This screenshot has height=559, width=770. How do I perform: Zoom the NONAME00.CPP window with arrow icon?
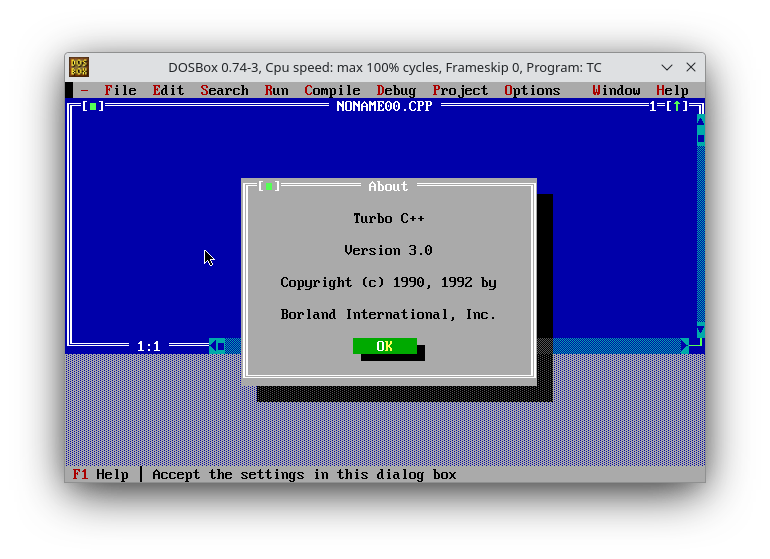[x=677, y=106]
